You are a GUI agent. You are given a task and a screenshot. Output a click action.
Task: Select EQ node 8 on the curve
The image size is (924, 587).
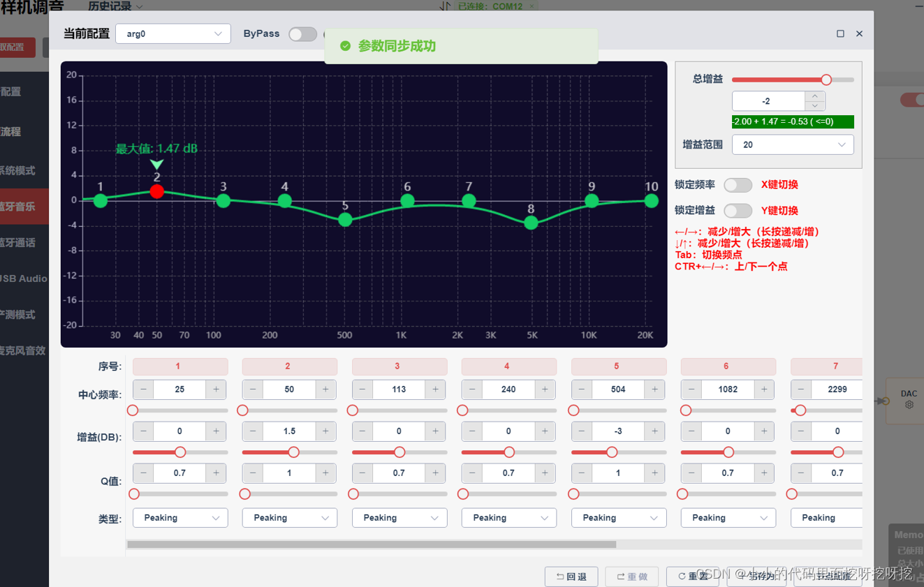531,223
